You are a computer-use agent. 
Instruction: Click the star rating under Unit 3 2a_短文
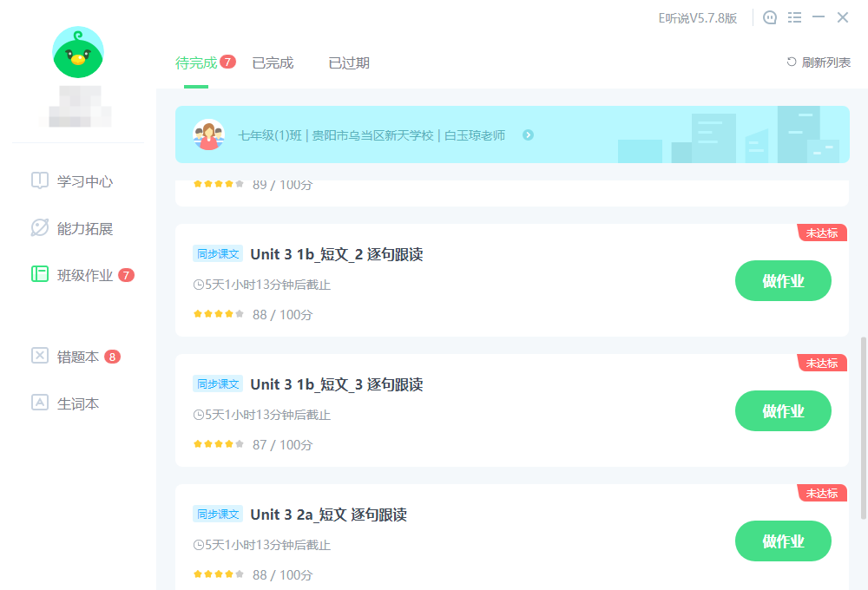pyautogui.click(x=217, y=574)
